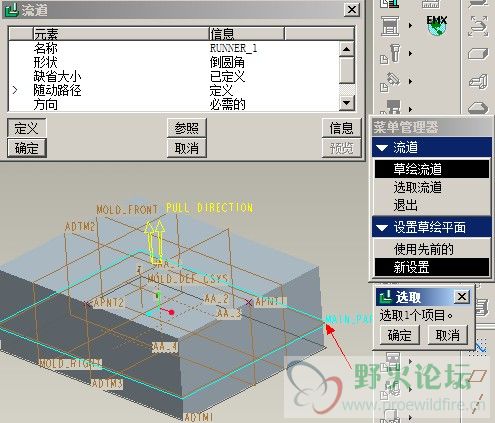Screen dimensions: 495x423
Task: Click the screw component icon
Action: coord(390,82)
